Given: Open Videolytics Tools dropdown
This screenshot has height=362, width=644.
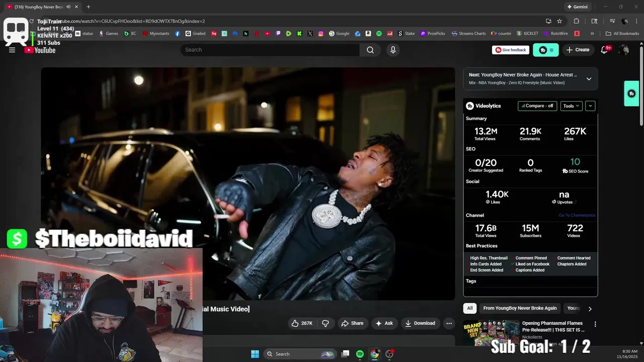Looking at the screenshot, I should (572, 106).
